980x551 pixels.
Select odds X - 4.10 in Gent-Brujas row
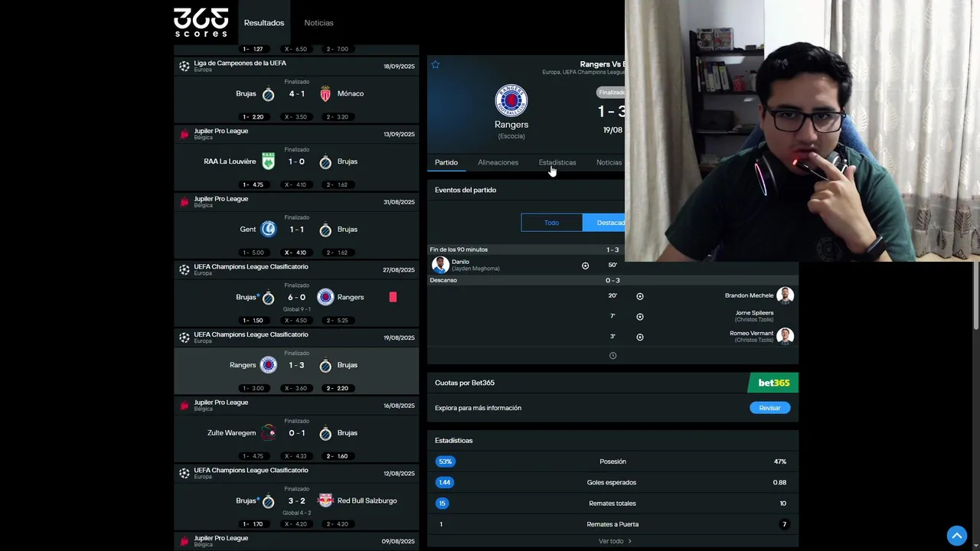tap(296, 253)
